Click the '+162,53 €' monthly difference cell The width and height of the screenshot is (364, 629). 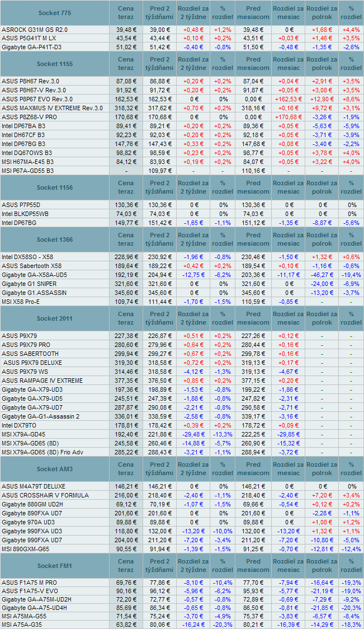coord(288,99)
